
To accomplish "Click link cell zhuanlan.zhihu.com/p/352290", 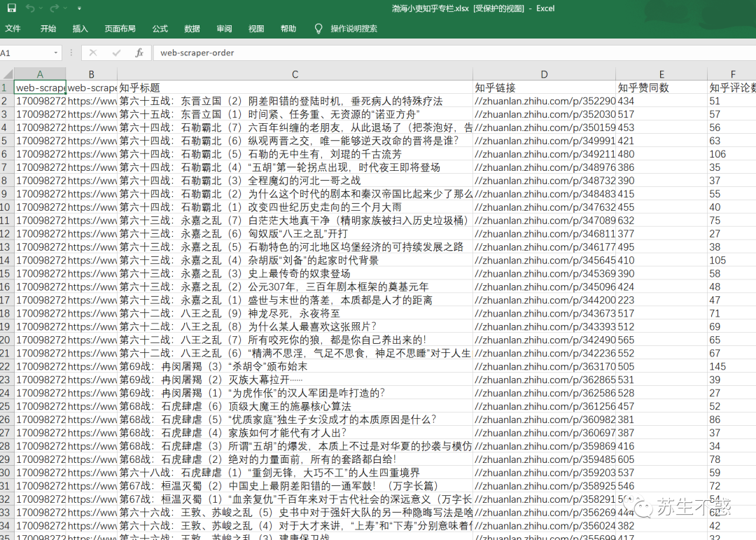I will tap(545, 101).
